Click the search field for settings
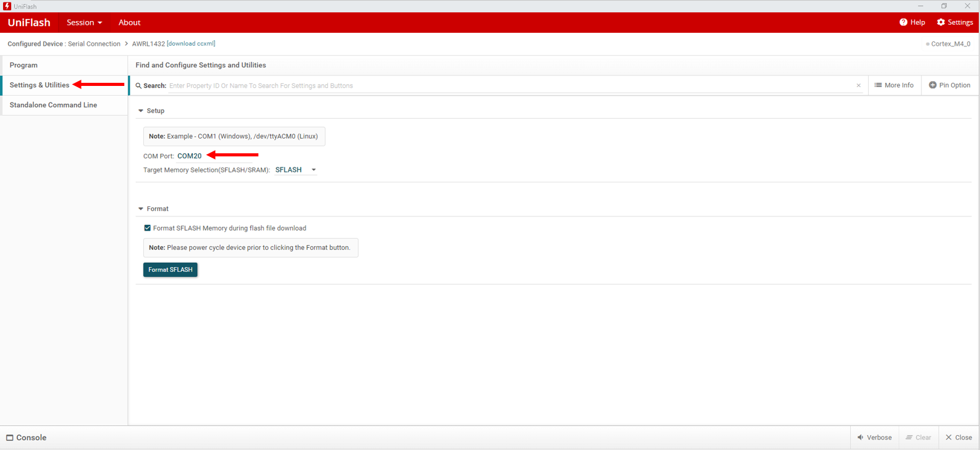The width and height of the screenshot is (980, 450). pyautogui.click(x=510, y=86)
